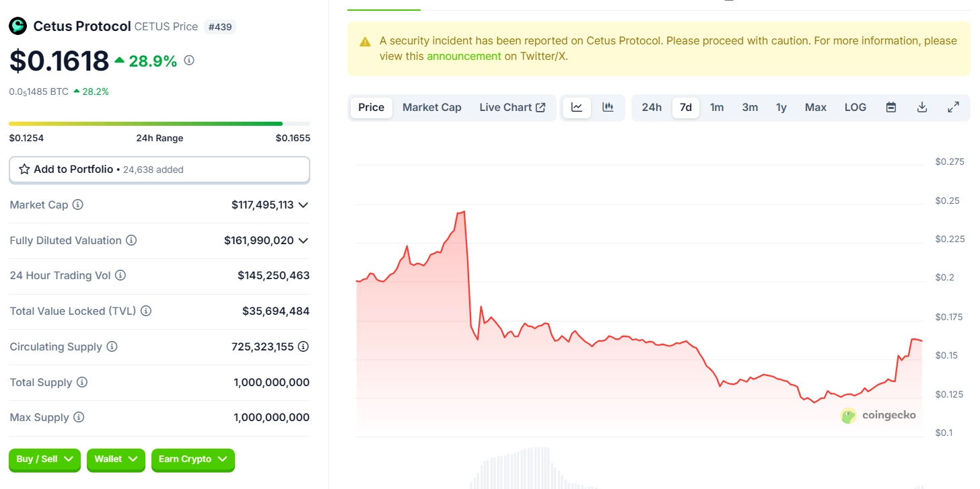Click the star icon in Add to Portfolio
The width and height of the screenshot is (980, 489).
(24, 170)
